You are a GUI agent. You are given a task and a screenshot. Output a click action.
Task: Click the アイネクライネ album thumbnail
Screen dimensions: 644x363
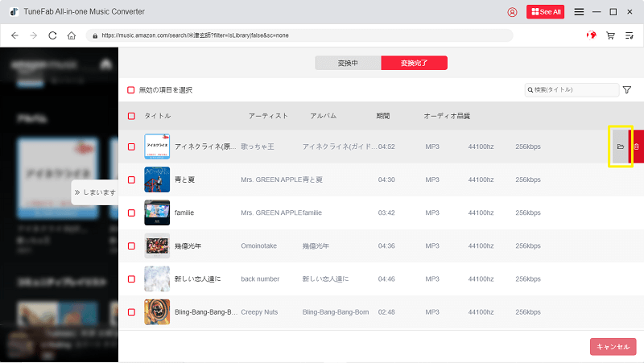click(157, 146)
